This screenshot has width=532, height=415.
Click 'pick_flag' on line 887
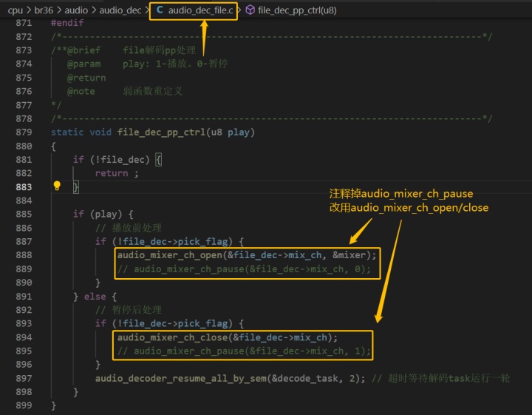coord(203,241)
